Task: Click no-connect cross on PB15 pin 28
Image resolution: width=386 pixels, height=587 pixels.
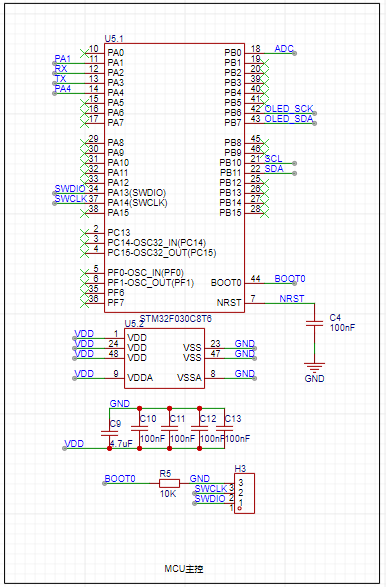Action: 264,213
